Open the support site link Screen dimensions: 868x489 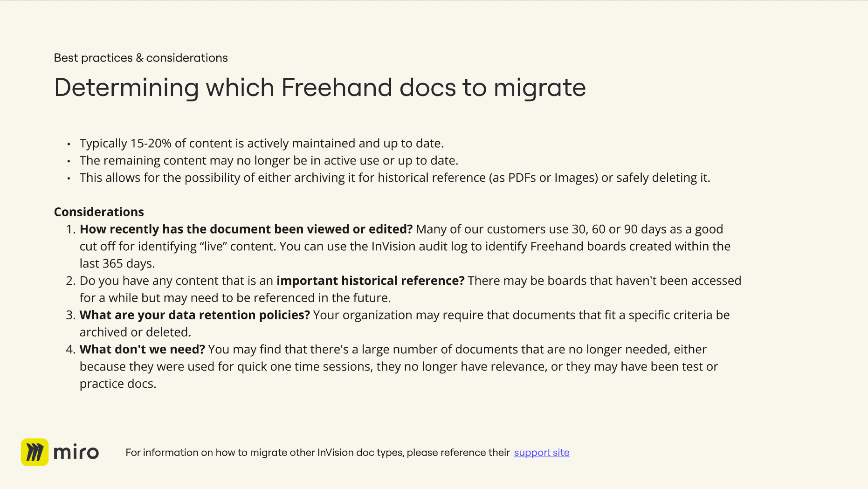tap(542, 453)
